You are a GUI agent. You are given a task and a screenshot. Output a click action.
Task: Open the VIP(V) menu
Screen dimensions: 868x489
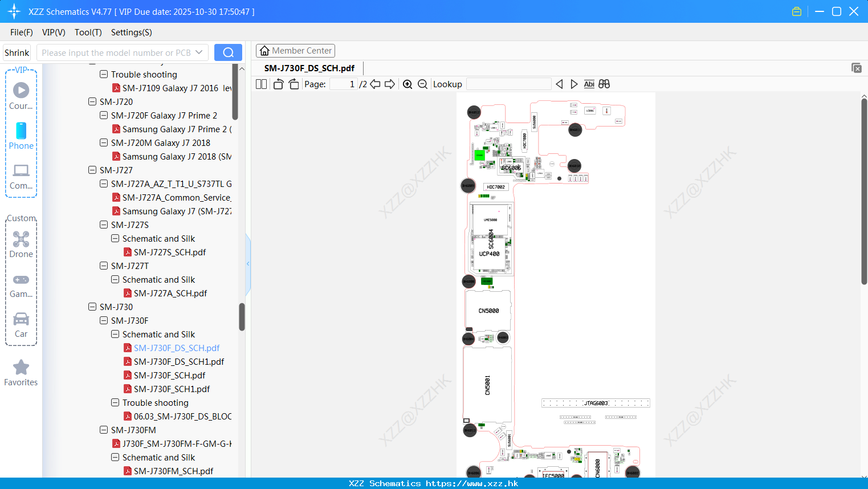click(54, 32)
